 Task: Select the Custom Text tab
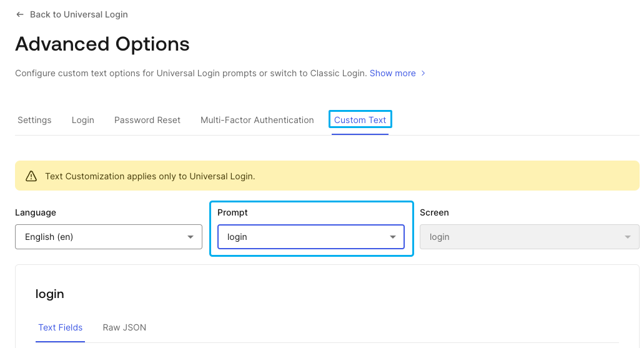[360, 120]
